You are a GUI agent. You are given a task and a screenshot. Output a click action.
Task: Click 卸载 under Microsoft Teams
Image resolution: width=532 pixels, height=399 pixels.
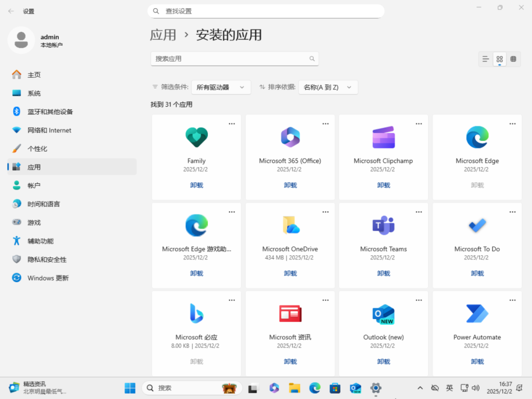(x=383, y=273)
